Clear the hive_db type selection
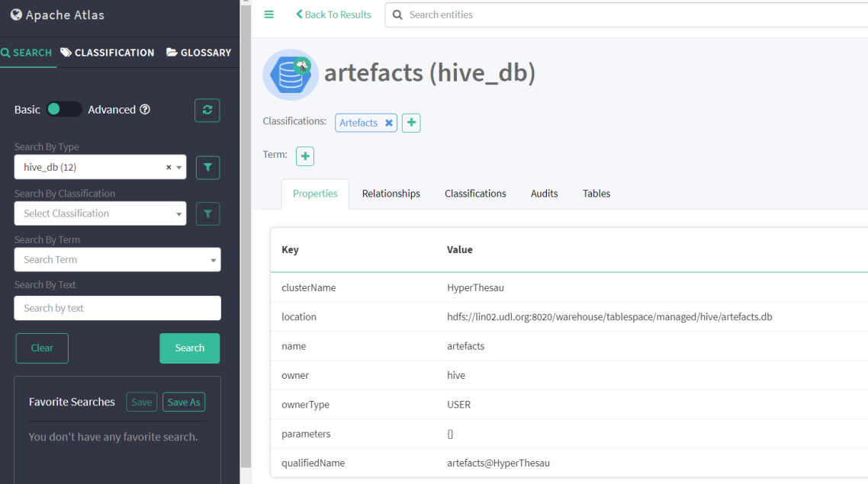 169,168
